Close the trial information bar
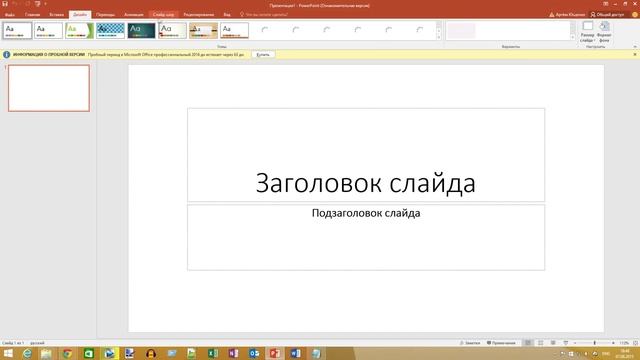This screenshot has width=640, height=360. point(635,54)
